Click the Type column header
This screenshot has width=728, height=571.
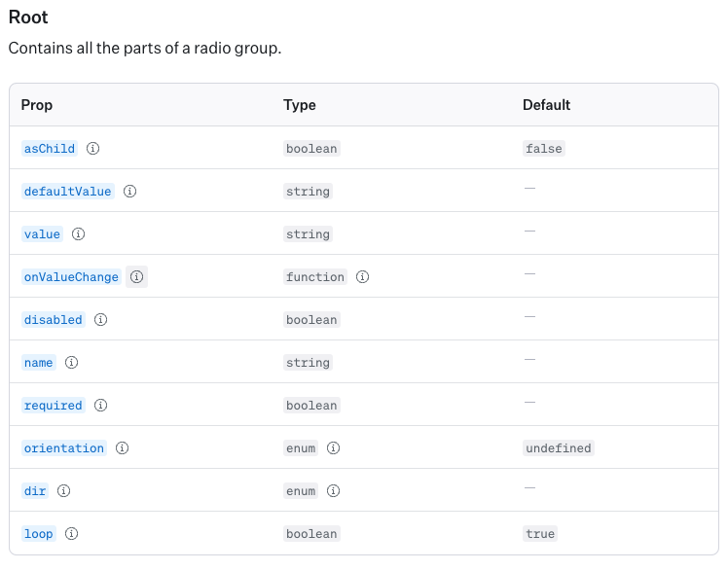point(300,105)
